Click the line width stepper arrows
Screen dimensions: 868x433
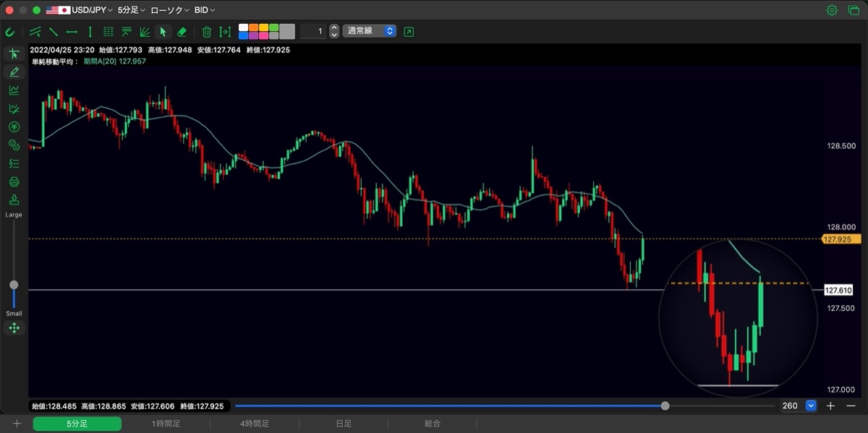point(334,31)
